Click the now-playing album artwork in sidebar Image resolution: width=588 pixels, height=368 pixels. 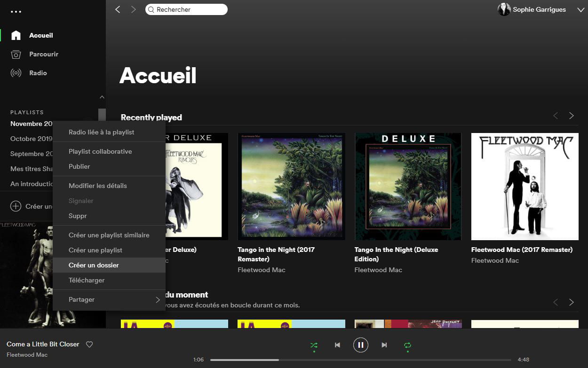pos(26,274)
